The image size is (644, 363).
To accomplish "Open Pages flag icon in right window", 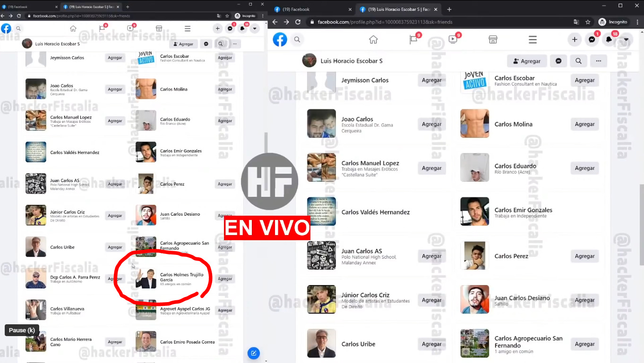I will tap(413, 40).
